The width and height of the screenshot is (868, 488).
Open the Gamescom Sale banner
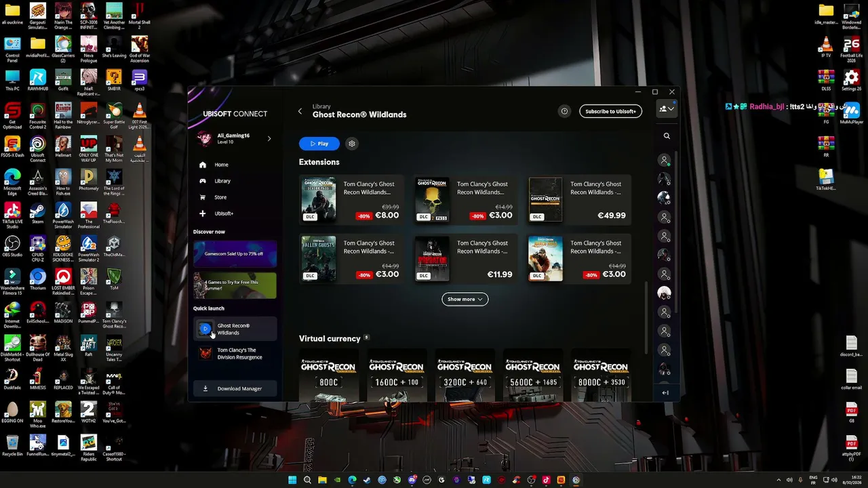(235, 253)
